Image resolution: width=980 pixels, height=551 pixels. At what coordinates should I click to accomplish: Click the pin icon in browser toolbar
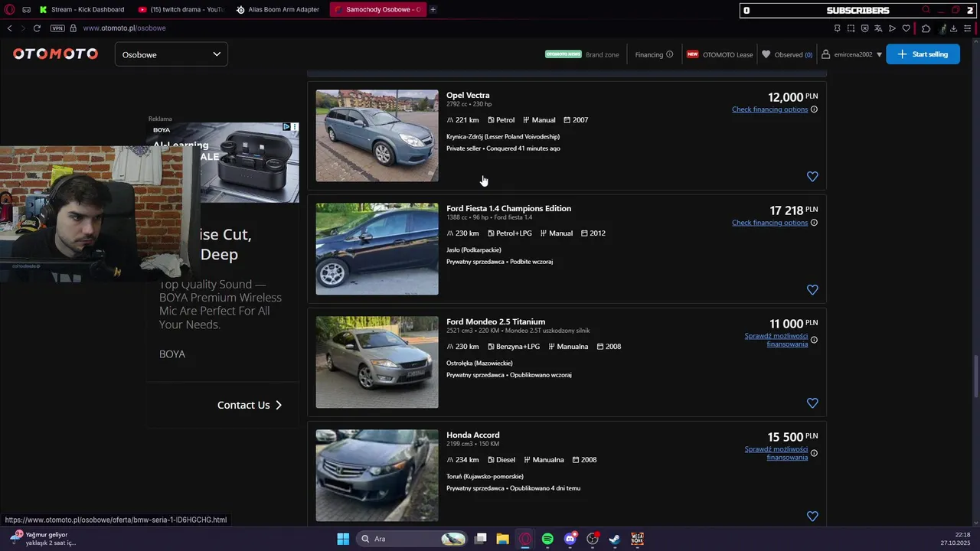click(x=837, y=28)
